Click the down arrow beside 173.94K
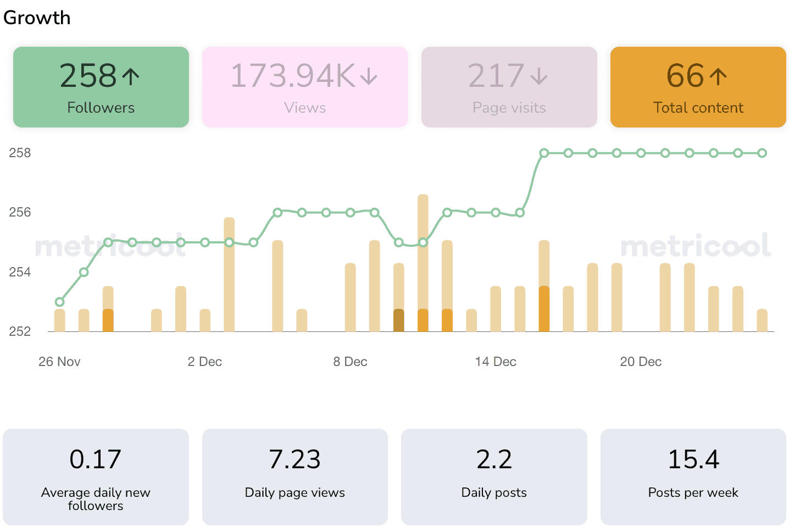The width and height of the screenshot is (789, 532). tap(369, 76)
